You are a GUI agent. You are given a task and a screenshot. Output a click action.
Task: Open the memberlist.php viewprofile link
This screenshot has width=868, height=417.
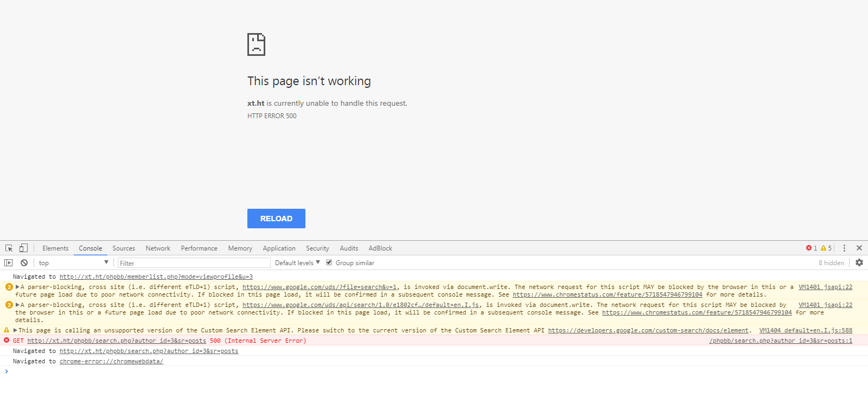coord(156,277)
